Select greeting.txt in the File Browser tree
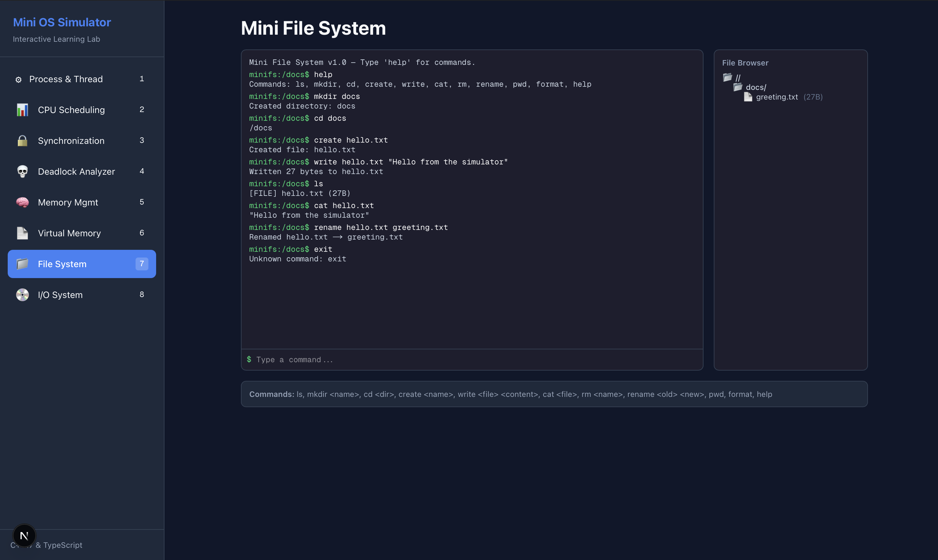 [777, 97]
